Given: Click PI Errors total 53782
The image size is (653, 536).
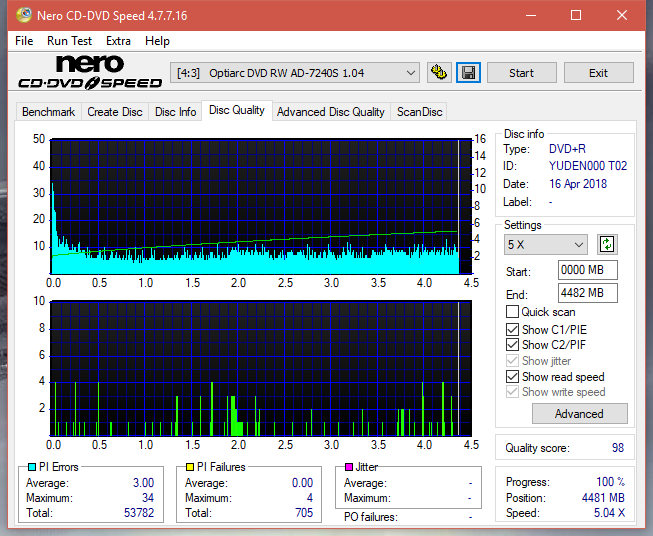Looking at the screenshot, I should click(139, 513).
